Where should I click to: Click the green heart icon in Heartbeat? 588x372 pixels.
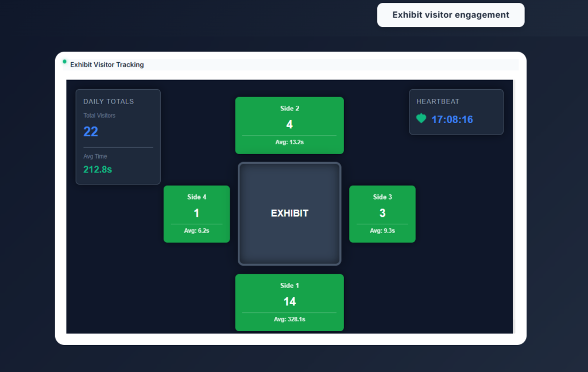click(421, 119)
